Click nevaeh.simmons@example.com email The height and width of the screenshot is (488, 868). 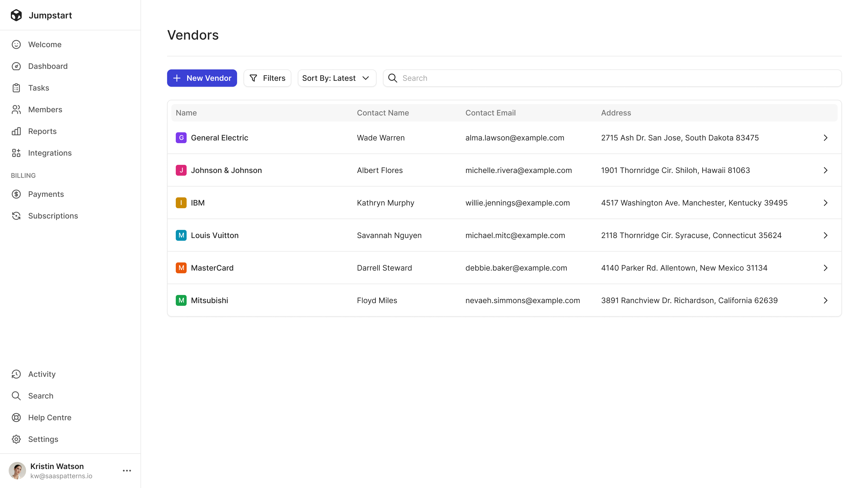[x=523, y=300]
